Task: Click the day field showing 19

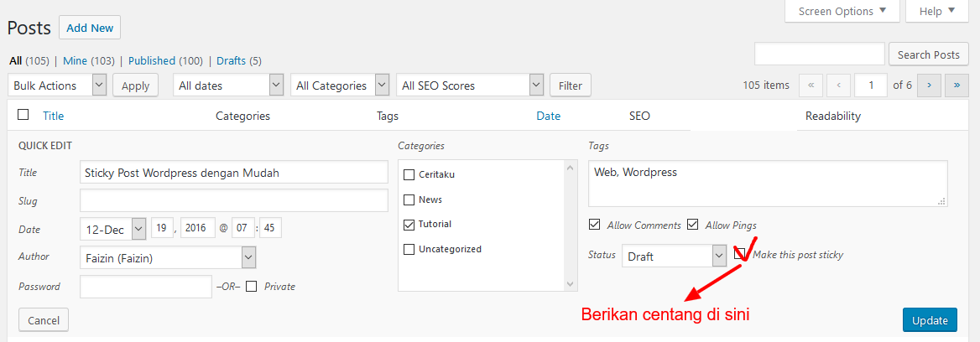Action: click(162, 228)
